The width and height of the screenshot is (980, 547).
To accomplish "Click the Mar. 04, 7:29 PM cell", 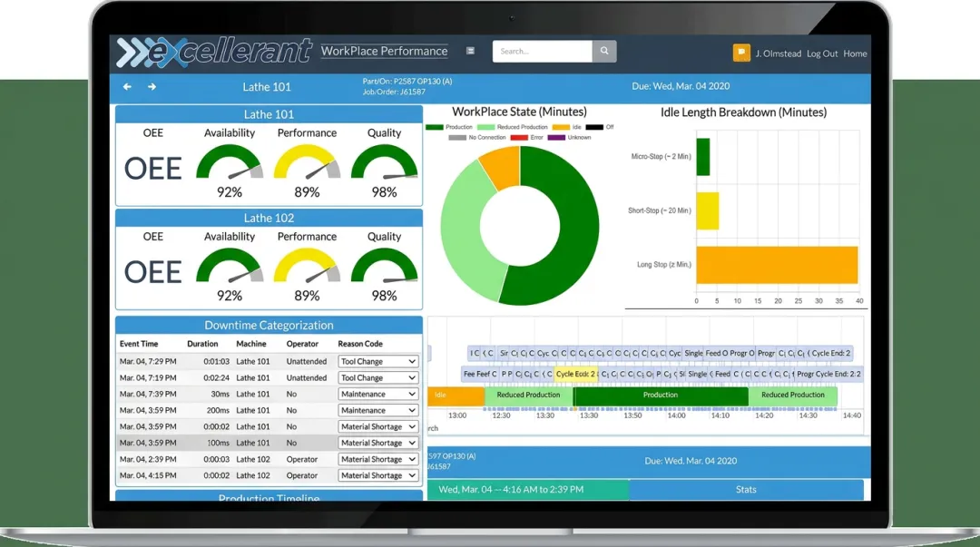I will [x=148, y=361].
